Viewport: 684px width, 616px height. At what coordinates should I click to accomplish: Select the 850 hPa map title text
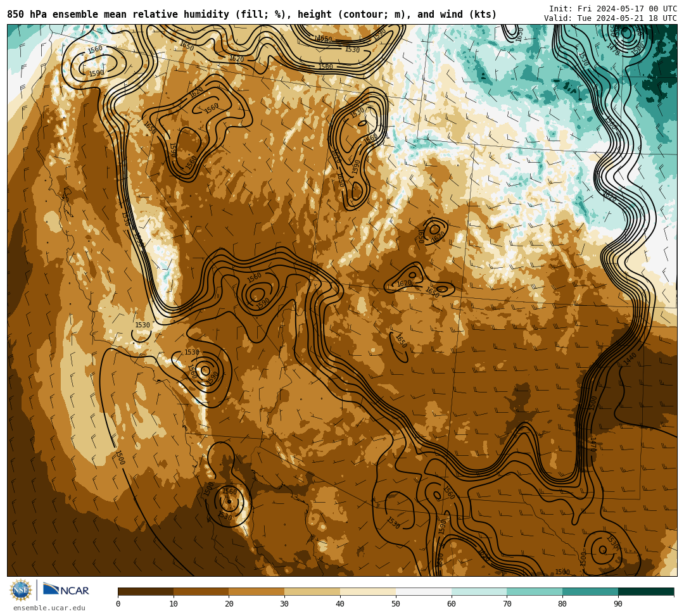(251, 15)
